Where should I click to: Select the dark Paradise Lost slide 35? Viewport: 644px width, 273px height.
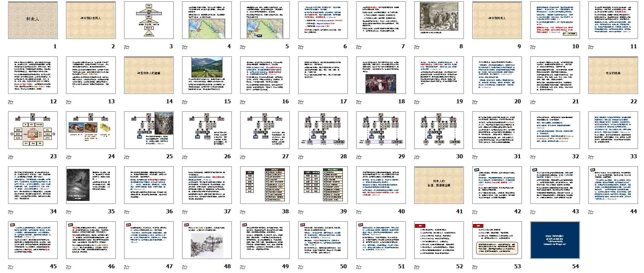click(91, 185)
